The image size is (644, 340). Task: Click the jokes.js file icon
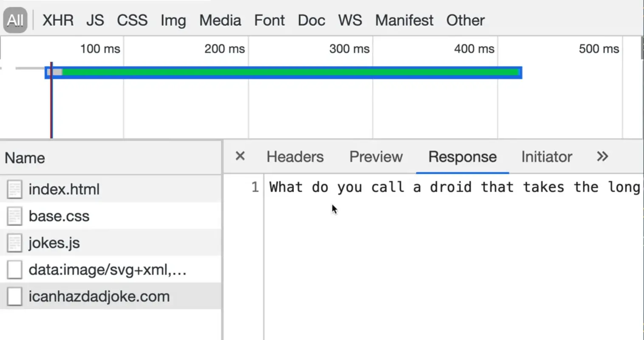tap(14, 243)
